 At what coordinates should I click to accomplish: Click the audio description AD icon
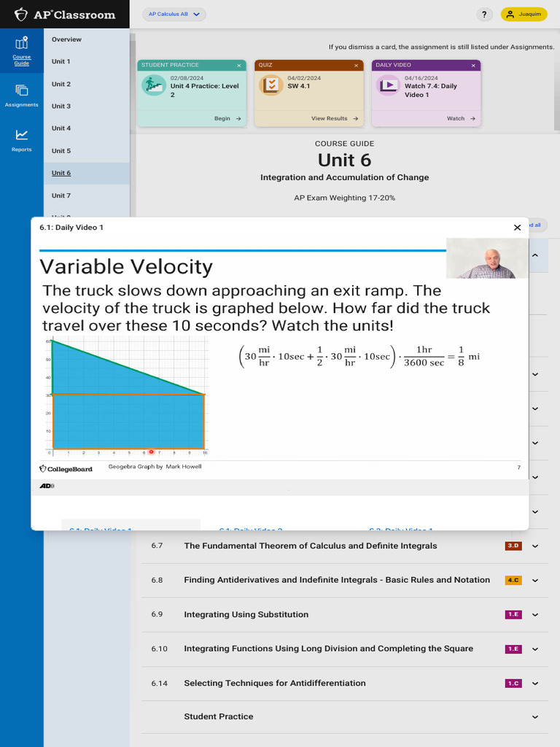(x=47, y=486)
